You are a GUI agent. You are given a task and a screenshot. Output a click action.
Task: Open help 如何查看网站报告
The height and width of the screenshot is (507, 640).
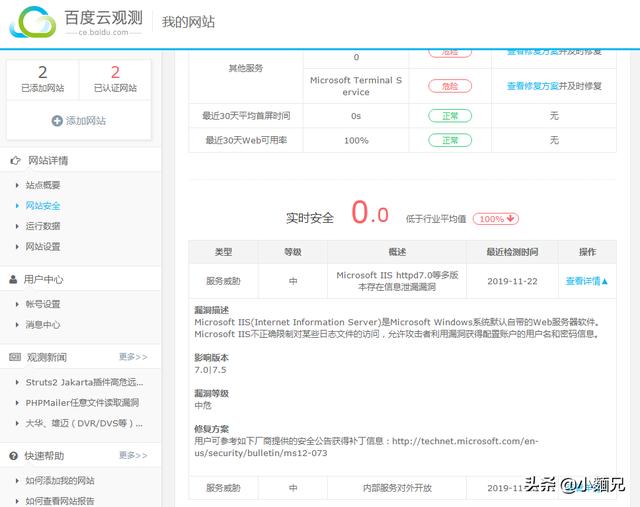tap(60, 501)
